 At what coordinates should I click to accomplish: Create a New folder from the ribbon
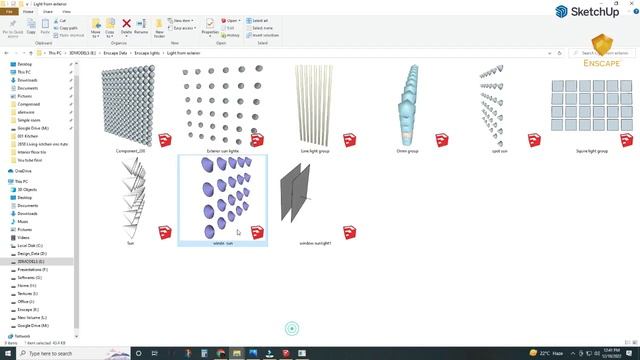pos(159,28)
